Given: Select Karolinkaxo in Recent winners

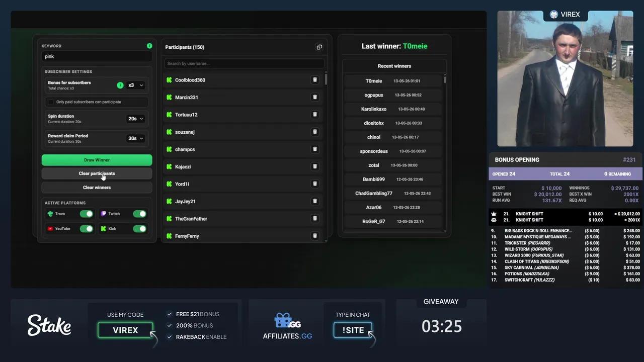Looking at the screenshot, I should click(394, 109).
